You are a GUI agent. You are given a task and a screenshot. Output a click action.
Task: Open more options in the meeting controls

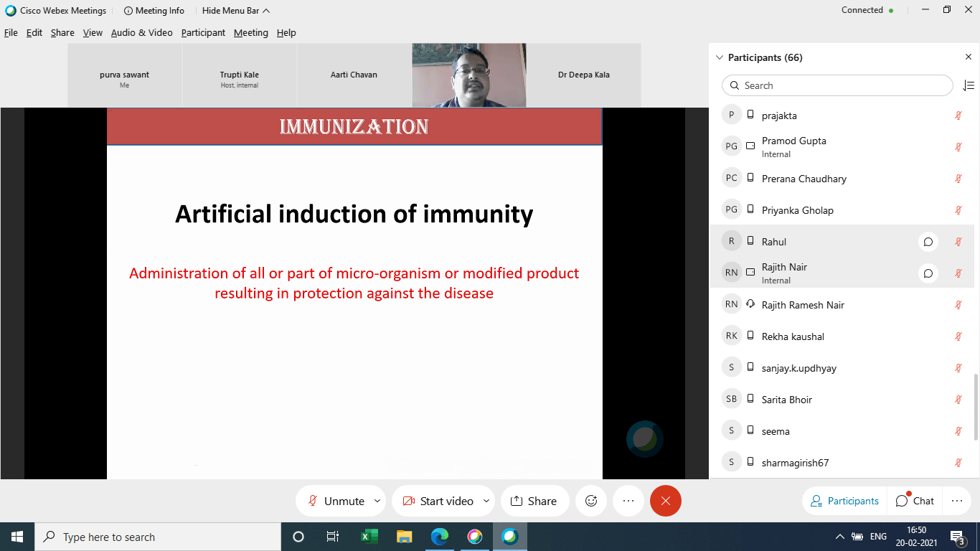click(628, 501)
